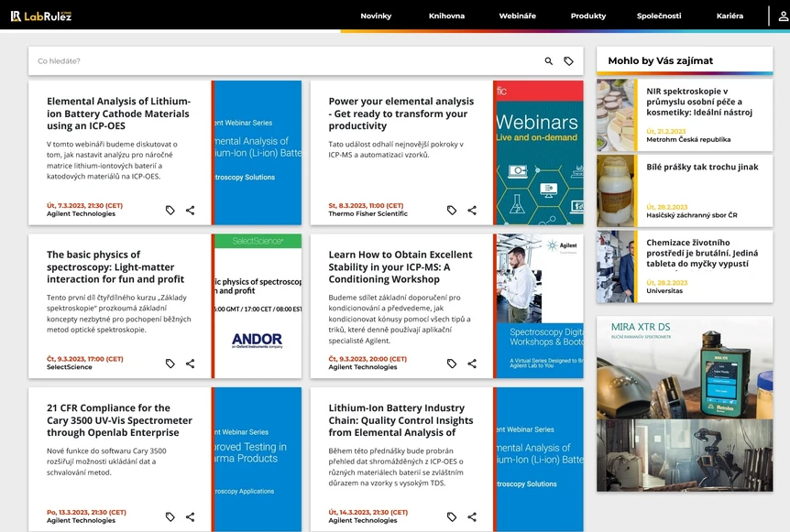Share the basic physics of spectroscopy card
The image size is (790, 532).
click(x=190, y=364)
